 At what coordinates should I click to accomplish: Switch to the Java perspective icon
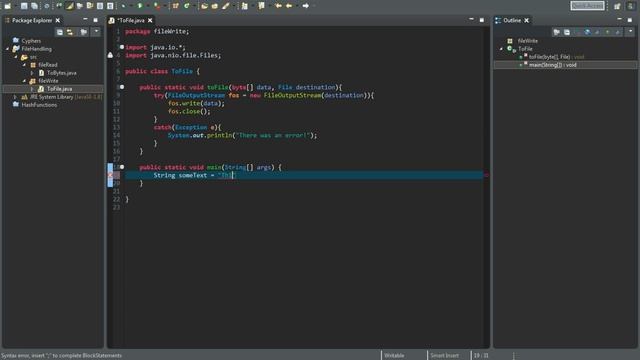pos(631,6)
